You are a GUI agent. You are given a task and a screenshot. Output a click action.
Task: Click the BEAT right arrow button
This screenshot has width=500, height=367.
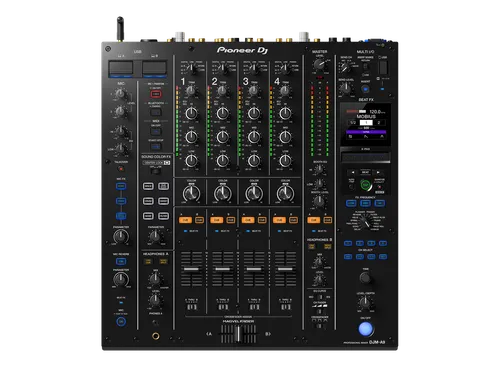(378, 172)
